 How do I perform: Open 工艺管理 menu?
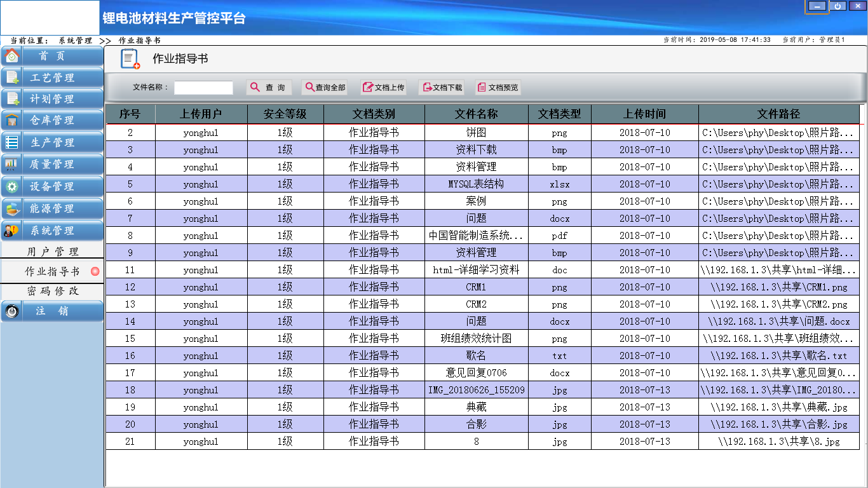pos(52,78)
